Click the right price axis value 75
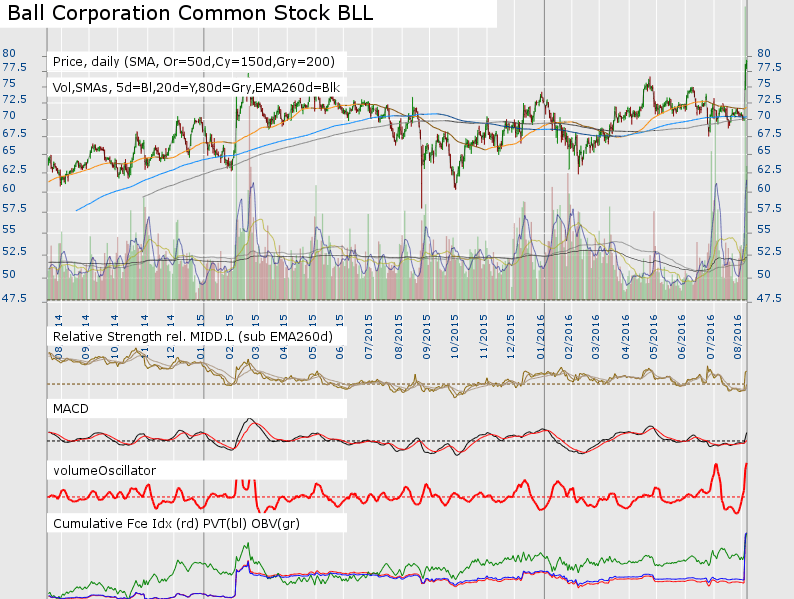The width and height of the screenshot is (794, 599). coord(764,84)
